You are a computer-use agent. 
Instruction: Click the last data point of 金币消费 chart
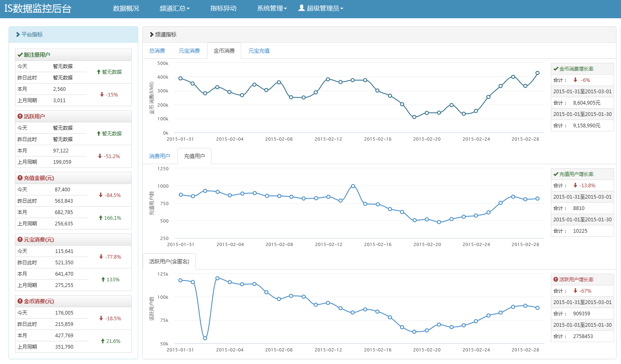pos(537,73)
